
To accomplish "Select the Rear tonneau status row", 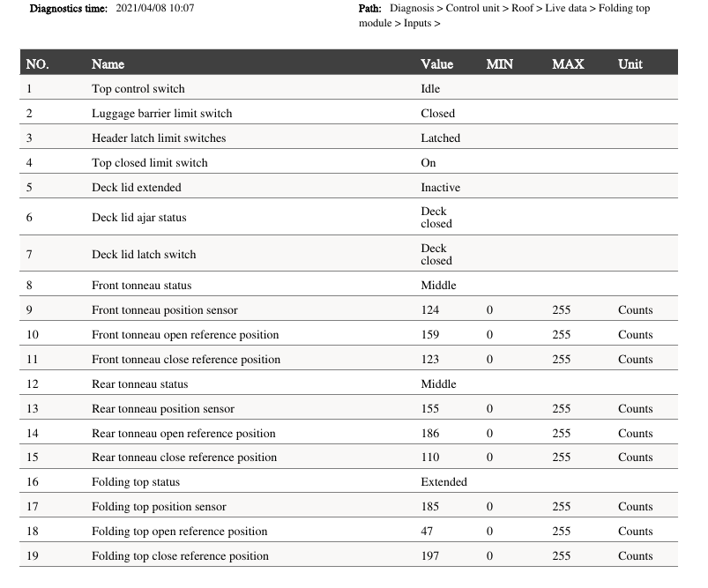I will point(140,384).
